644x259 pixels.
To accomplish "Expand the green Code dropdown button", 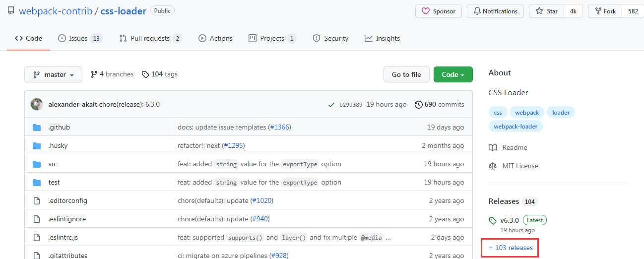I will tap(453, 74).
